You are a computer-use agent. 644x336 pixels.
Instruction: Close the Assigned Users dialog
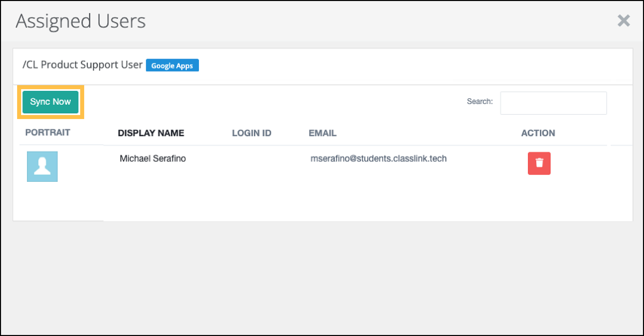point(624,21)
